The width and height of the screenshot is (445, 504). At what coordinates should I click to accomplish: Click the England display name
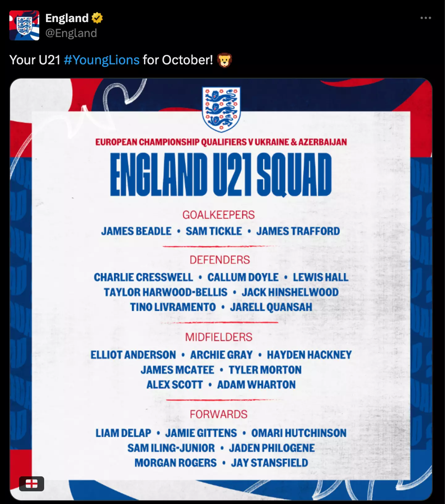pyautogui.click(x=67, y=18)
